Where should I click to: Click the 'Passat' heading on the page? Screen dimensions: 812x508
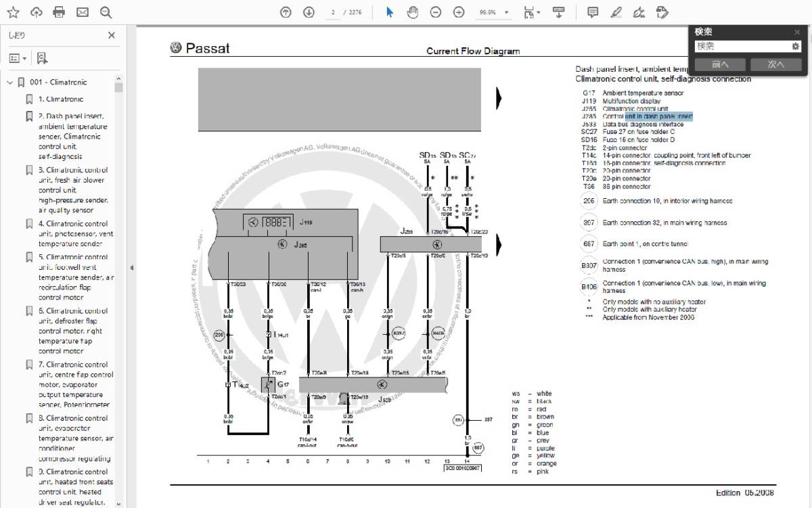(208, 48)
